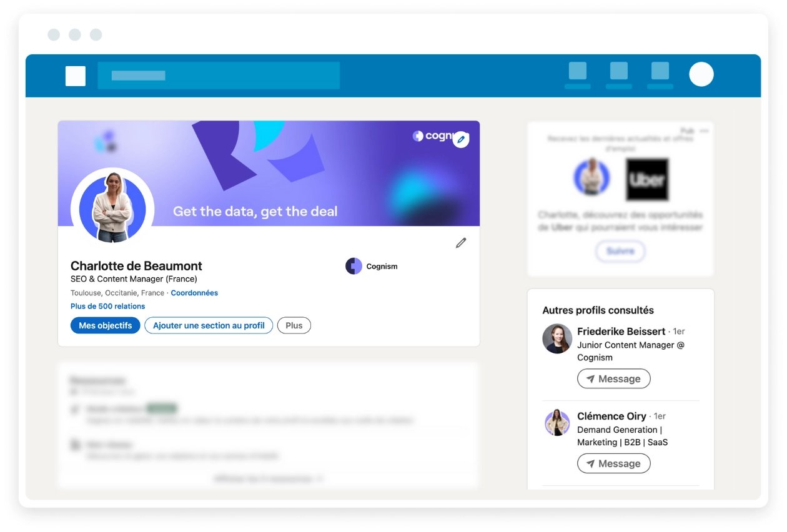Viewport: 787px width, 532px height.
Task: Click the pencil icon to edit profile intro
Action: [x=461, y=243]
